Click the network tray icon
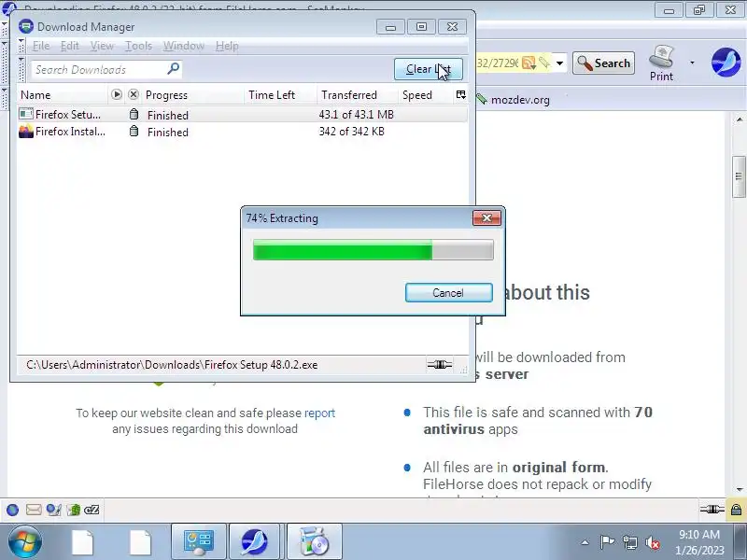 pyautogui.click(x=629, y=542)
